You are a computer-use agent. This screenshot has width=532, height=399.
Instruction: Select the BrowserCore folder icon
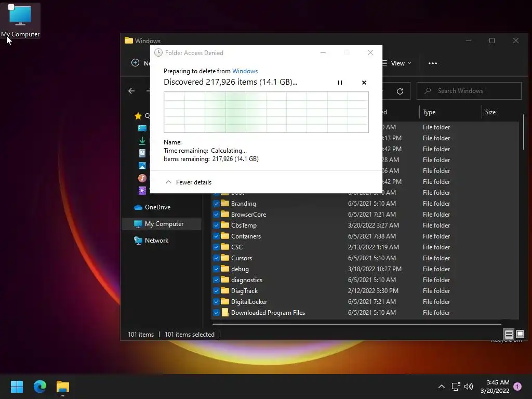pos(225,214)
